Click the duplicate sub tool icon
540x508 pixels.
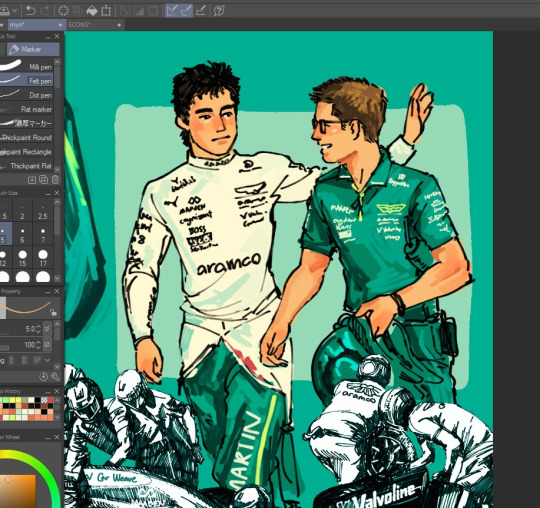pos(43,179)
